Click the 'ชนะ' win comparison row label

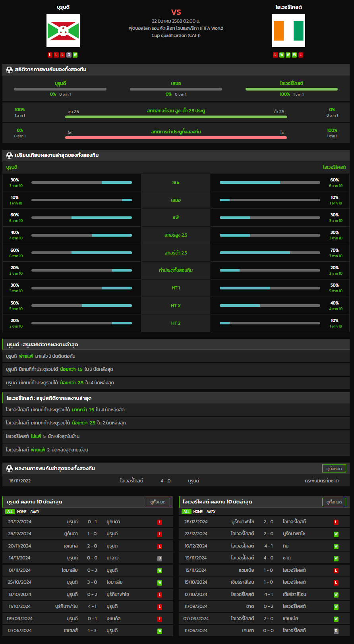176,183
